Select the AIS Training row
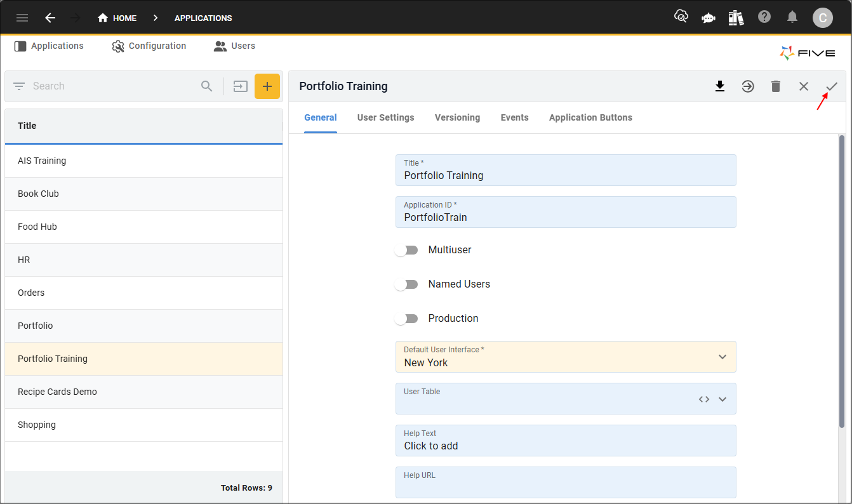 (x=143, y=161)
